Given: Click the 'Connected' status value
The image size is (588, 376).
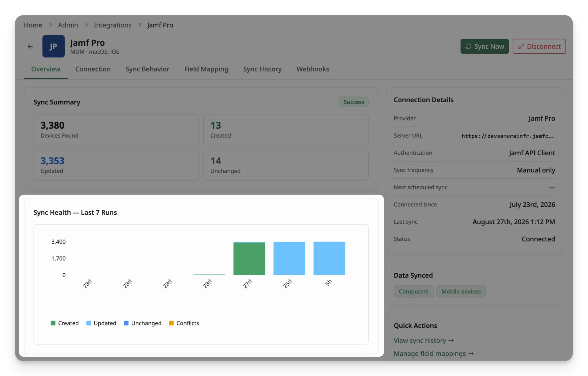Looking at the screenshot, I should pos(538,239).
